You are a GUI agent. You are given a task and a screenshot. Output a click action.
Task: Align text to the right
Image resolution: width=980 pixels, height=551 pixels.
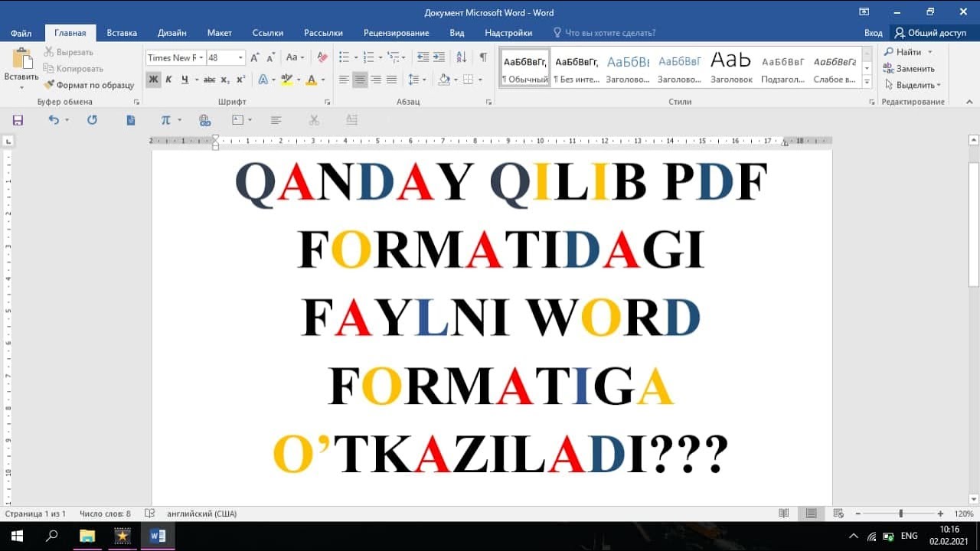[x=376, y=80]
